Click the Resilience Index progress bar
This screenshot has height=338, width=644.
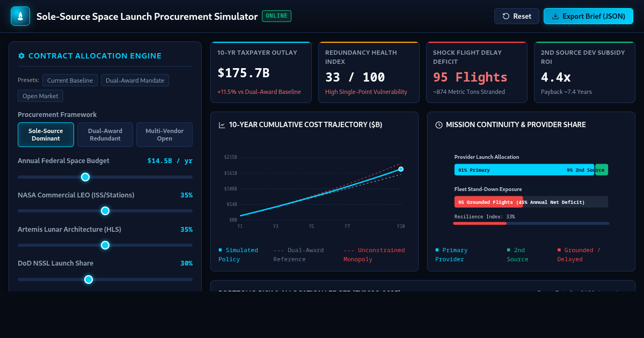click(x=532, y=223)
